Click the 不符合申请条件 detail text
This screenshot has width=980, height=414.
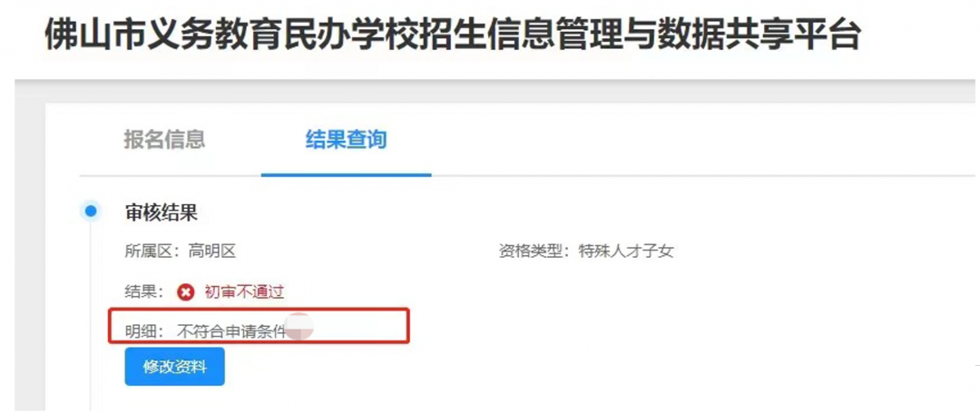coord(231,330)
